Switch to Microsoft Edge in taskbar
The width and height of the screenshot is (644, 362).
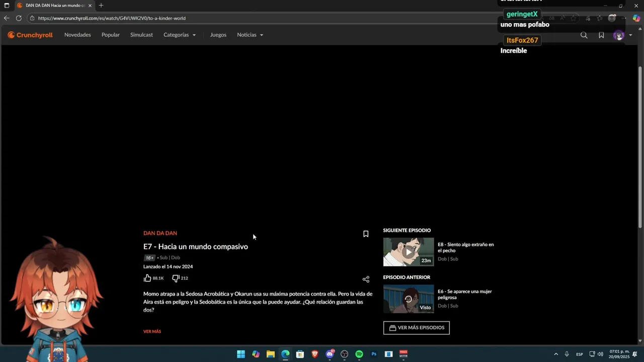click(285, 354)
